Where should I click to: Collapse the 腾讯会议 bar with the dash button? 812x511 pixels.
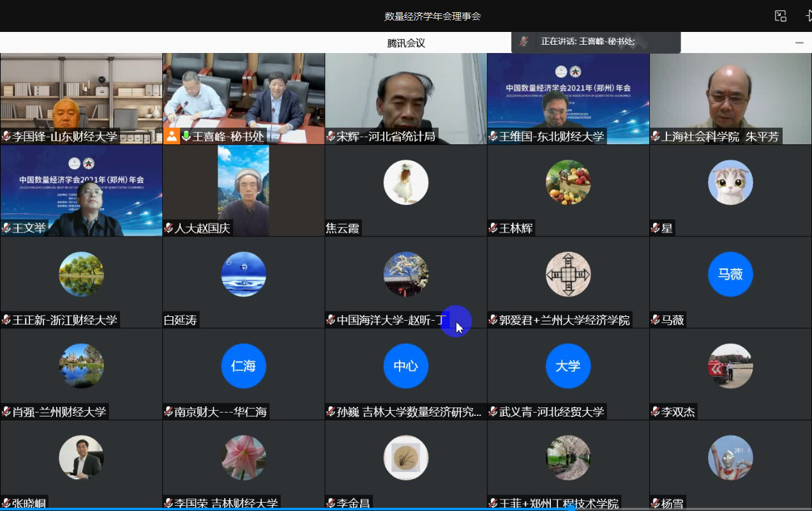799,43
